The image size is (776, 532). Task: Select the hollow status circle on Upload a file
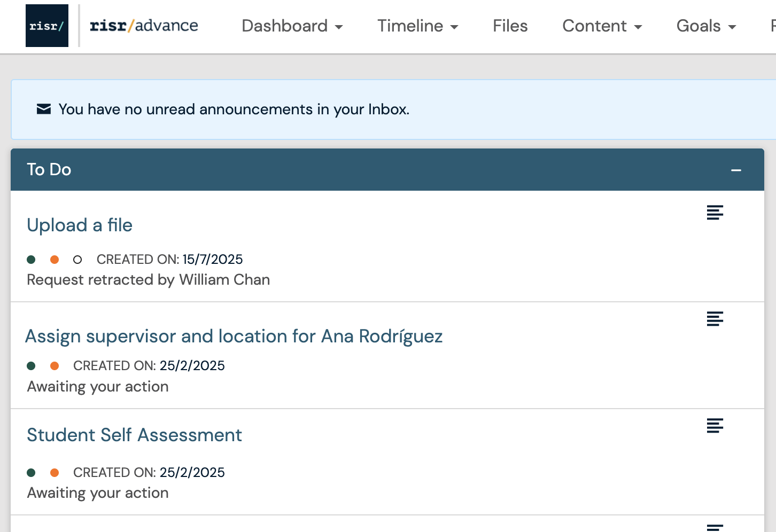pyautogui.click(x=77, y=259)
